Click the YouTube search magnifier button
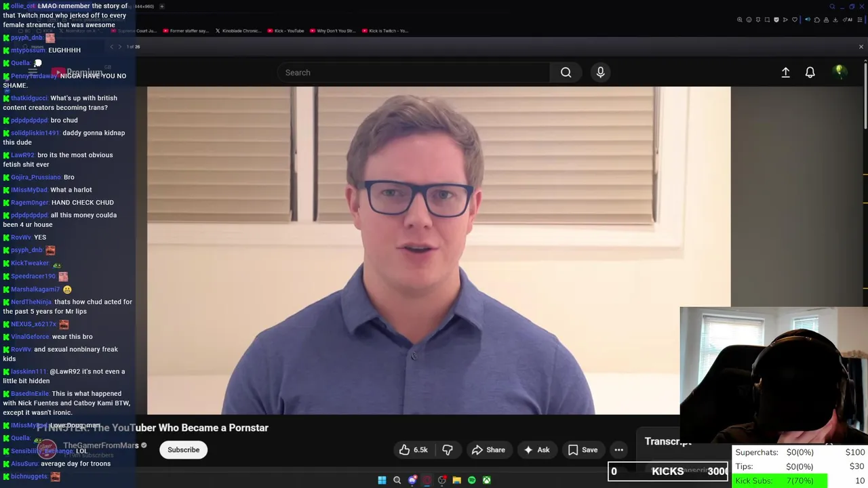The height and width of the screenshot is (488, 868). [x=566, y=73]
